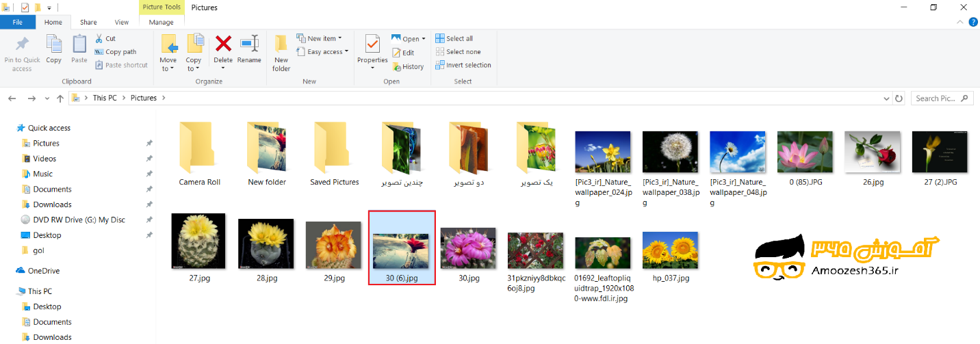Viewport: 980px width, 344px height.
Task: Click Select all in Select group
Action: 454,38
